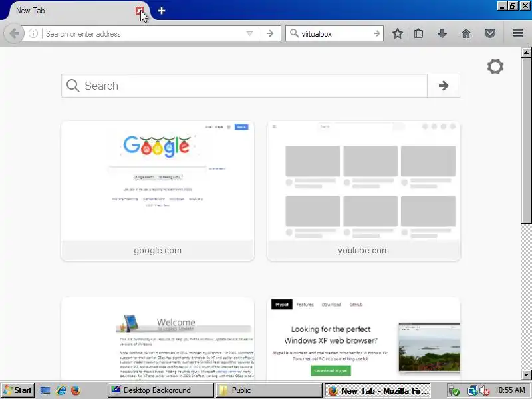Screen dimensions: 532x399
Task: Open address bar history dropdown arrow
Action: pyautogui.click(x=250, y=34)
